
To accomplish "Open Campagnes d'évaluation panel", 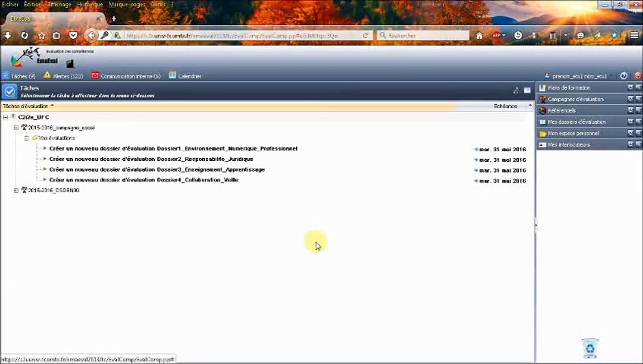I will pos(575,99).
